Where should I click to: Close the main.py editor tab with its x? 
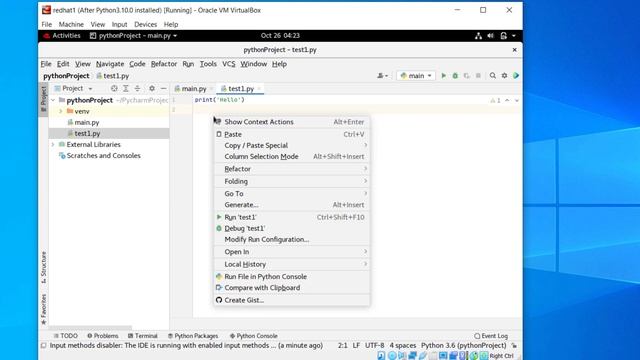coord(211,89)
